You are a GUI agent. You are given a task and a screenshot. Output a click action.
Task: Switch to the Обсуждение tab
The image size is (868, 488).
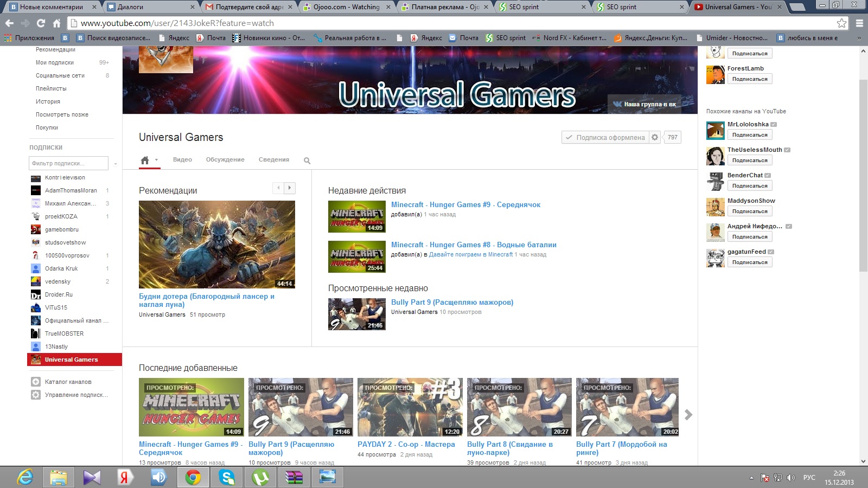pyautogui.click(x=225, y=159)
